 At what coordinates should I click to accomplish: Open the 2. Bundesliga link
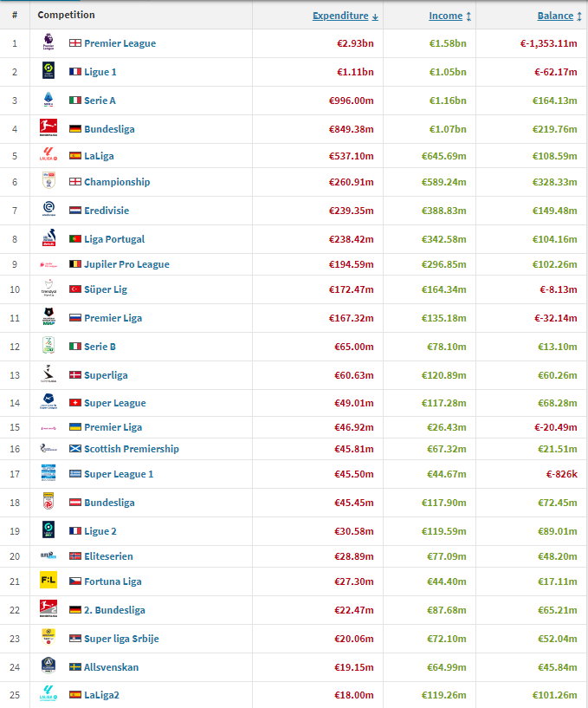tap(114, 610)
